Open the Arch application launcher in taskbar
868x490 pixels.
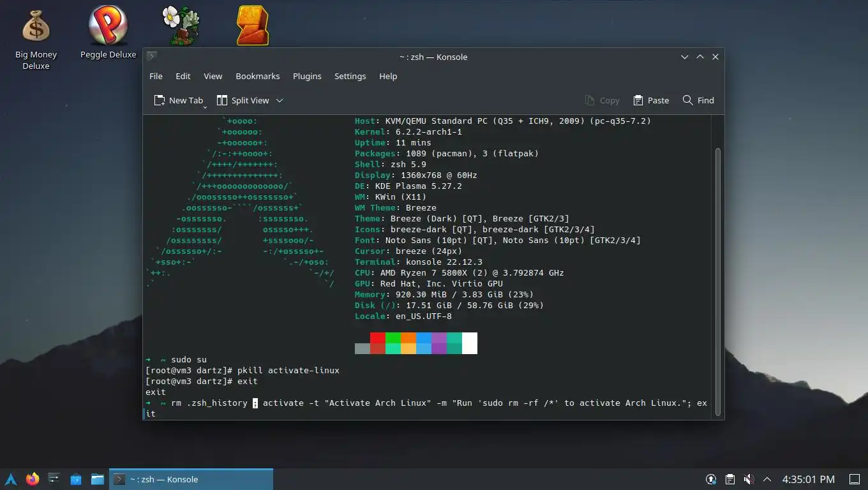click(11, 479)
